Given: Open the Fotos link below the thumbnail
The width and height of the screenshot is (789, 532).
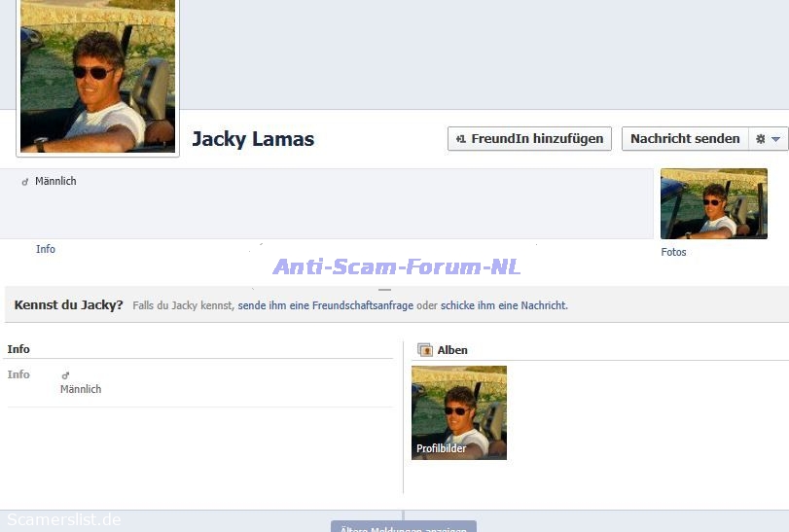Looking at the screenshot, I should point(673,252).
